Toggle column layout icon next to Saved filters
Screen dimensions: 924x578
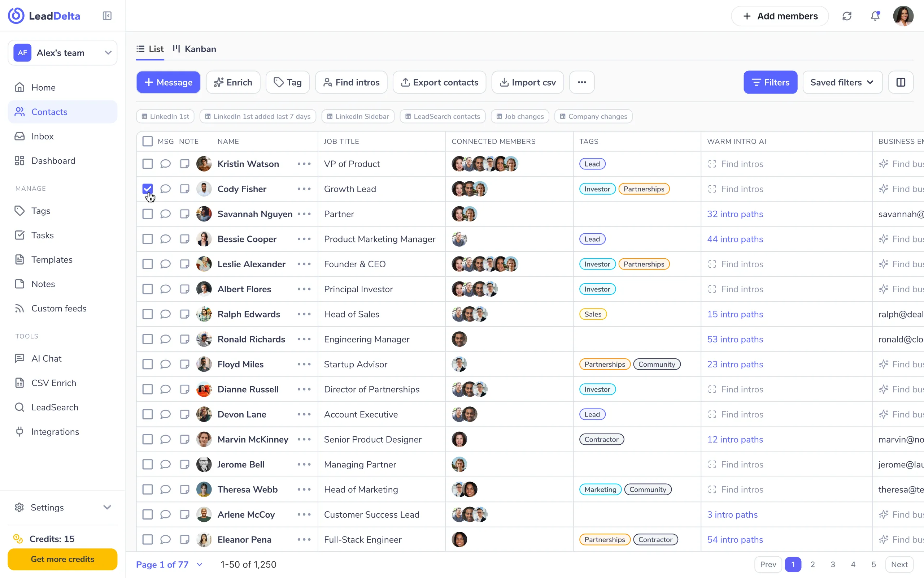901,82
